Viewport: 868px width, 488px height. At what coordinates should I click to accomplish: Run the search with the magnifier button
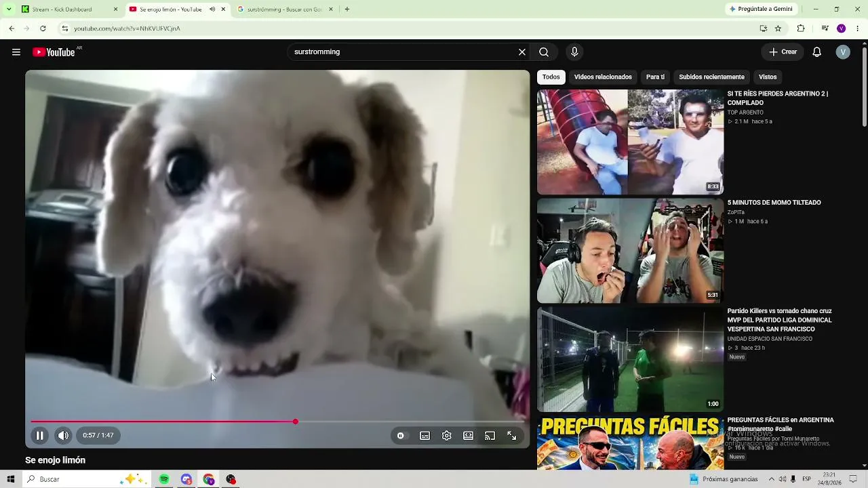pyautogui.click(x=544, y=52)
